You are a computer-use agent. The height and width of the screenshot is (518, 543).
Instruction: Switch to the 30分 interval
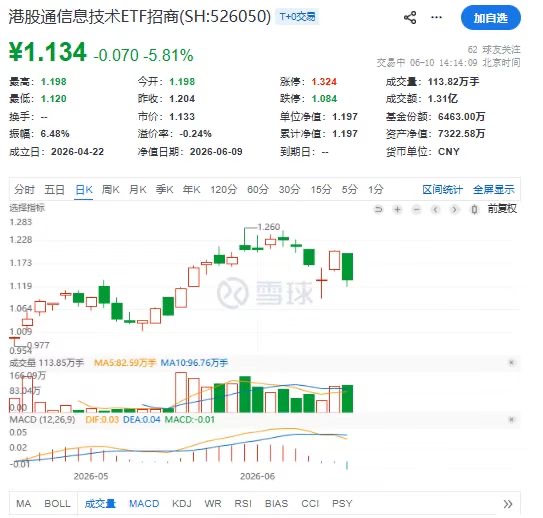(290, 189)
